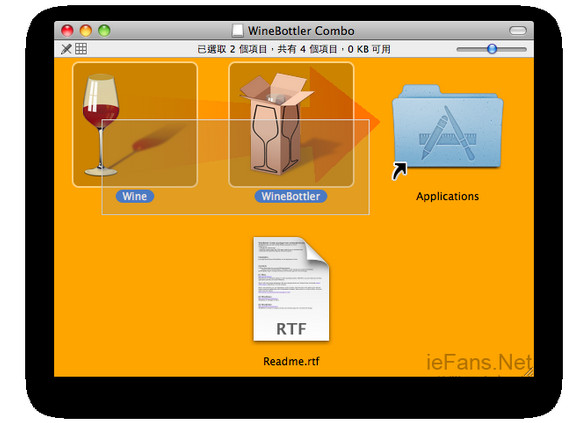
Task: Click the Wine label text
Action: tap(135, 196)
